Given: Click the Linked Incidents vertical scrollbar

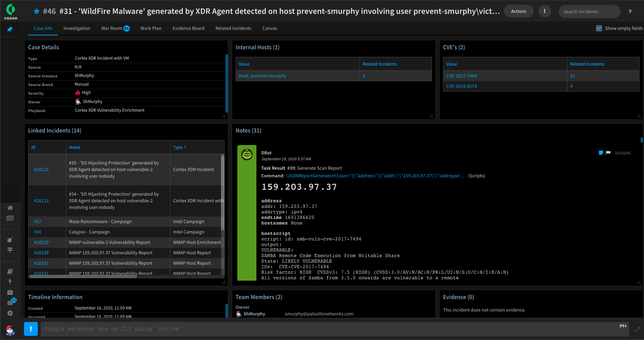Looking at the screenshot, I should tap(222, 193).
